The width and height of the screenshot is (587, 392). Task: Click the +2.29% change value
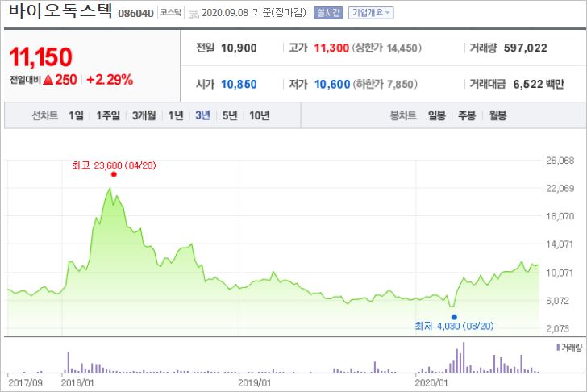(x=110, y=80)
